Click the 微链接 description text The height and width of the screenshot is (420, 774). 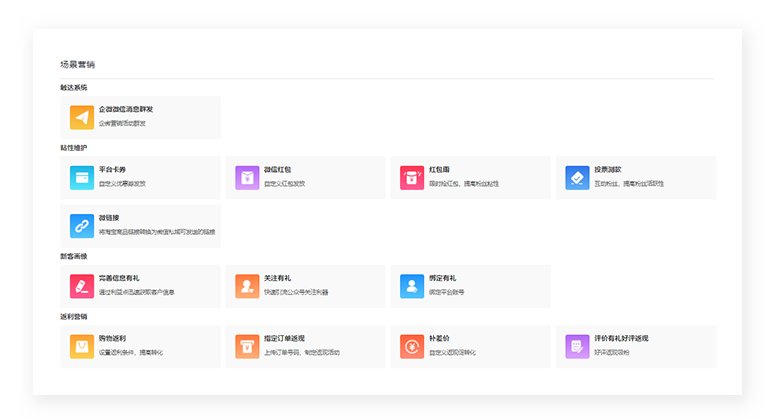156,232
